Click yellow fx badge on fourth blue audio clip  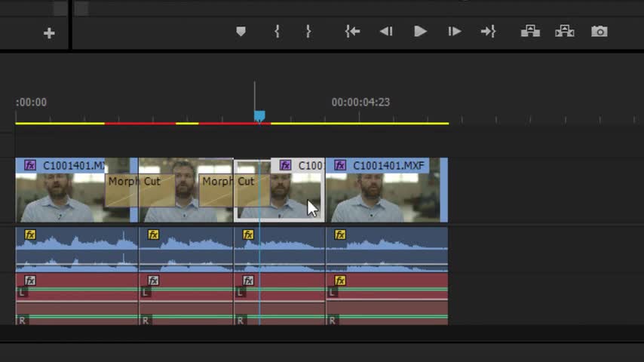click(340, 235)
